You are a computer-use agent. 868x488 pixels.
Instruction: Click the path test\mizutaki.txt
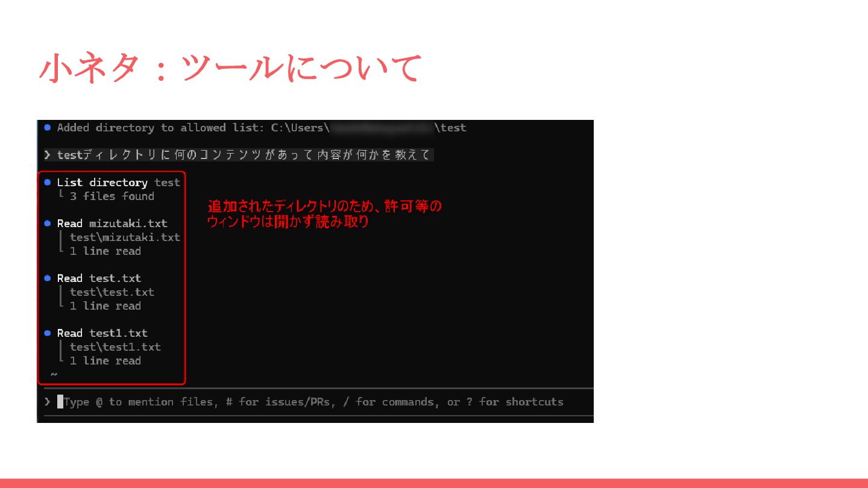point(125,237)
